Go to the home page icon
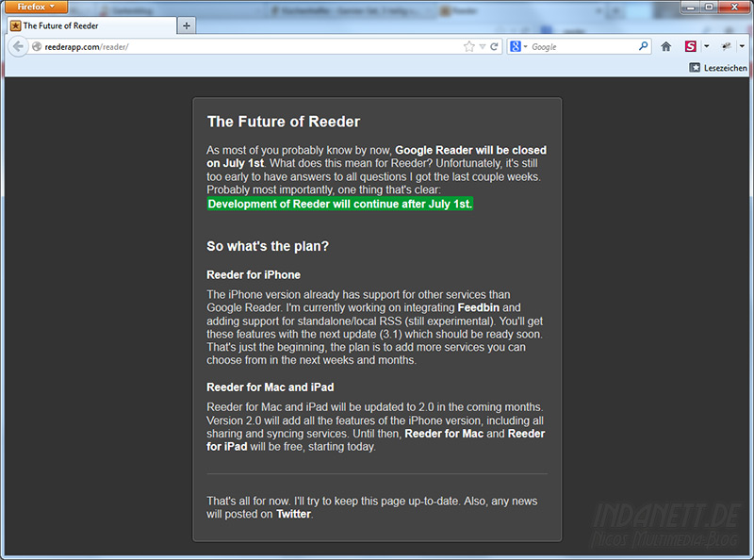754x560 pixels. (666, 47)
